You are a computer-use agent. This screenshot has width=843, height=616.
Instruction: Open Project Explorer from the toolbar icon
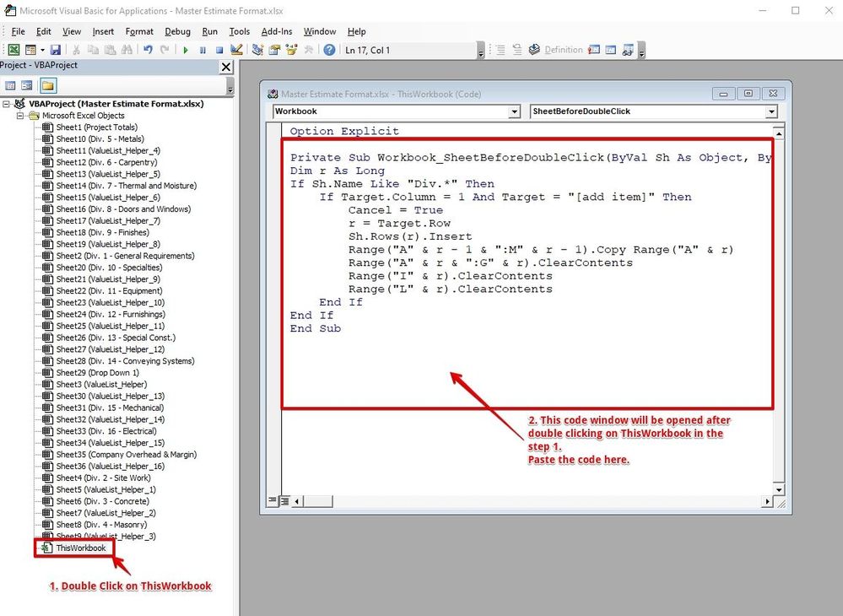[x=258, y=50]
